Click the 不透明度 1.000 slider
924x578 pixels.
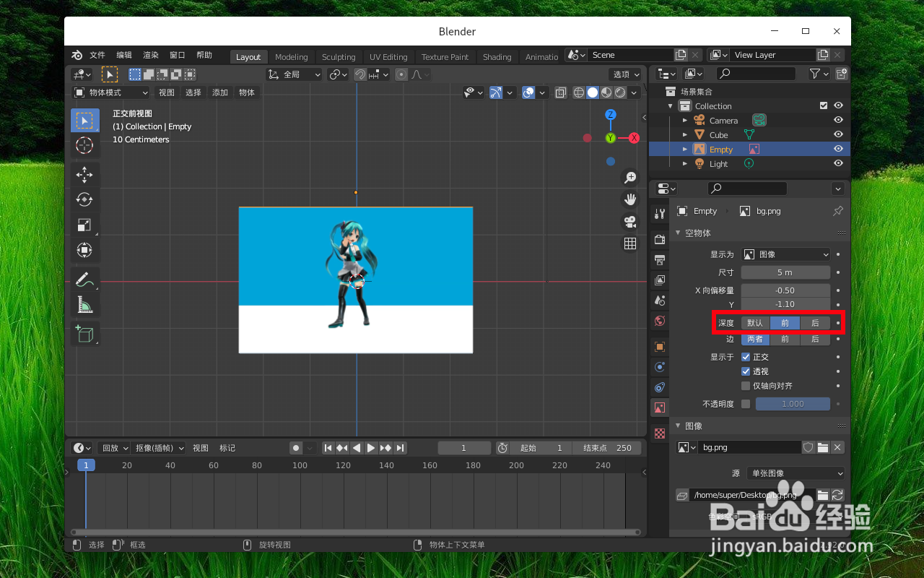[x=793, y=404]
